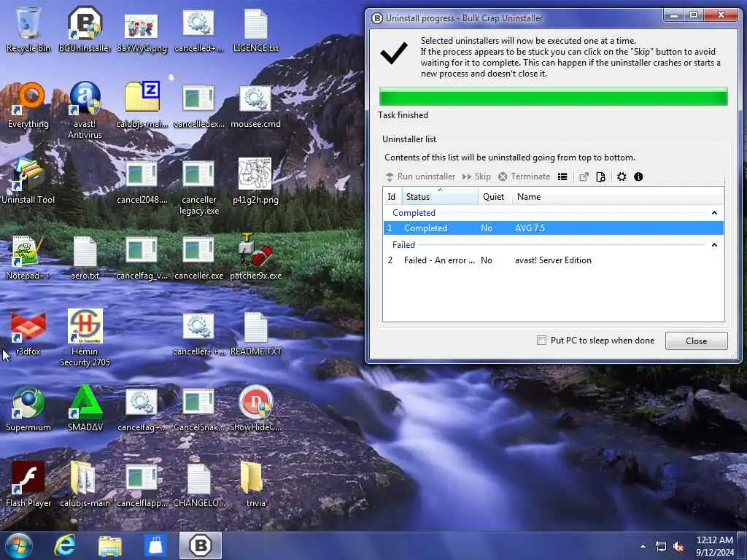Select the p41g2h.png image file
Viewport: 747px width, 560px height.
point(256,181)
